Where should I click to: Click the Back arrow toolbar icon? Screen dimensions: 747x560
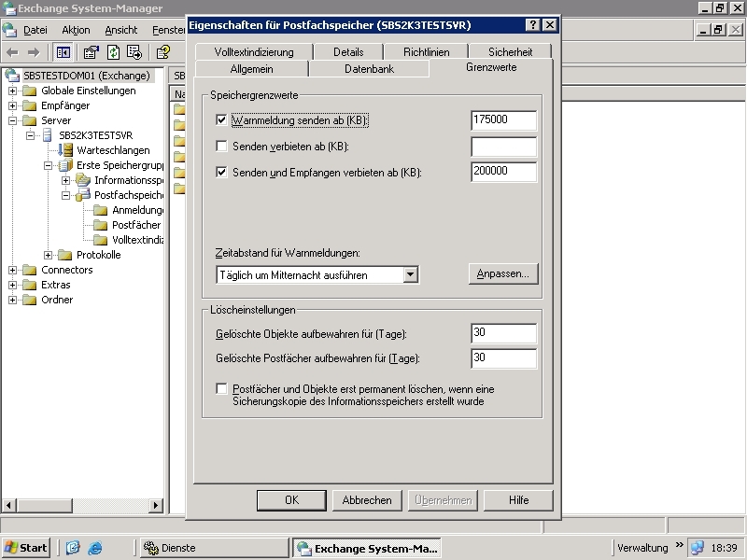click(13, 52)
